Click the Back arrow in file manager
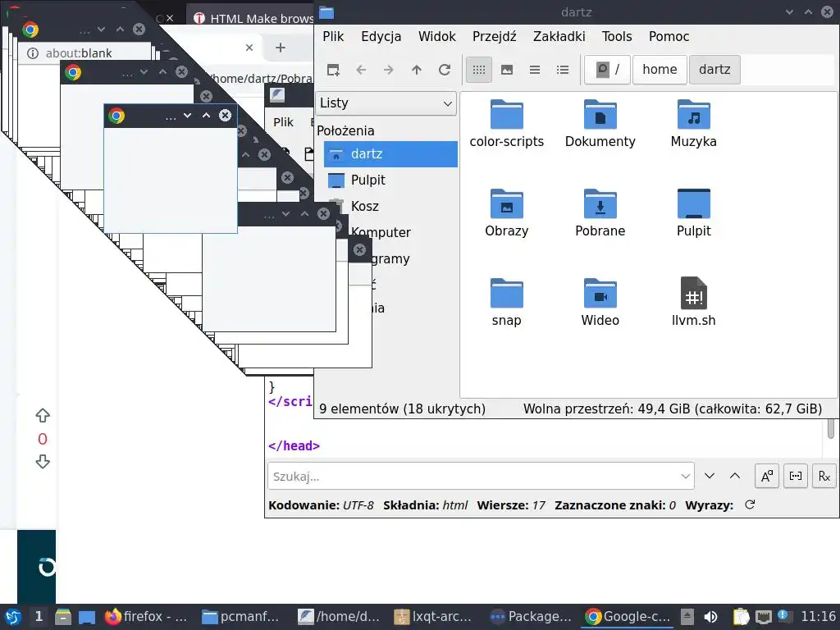Image resolution: width=840 pixels, height=630 pixels. click(x=361, y=70)
